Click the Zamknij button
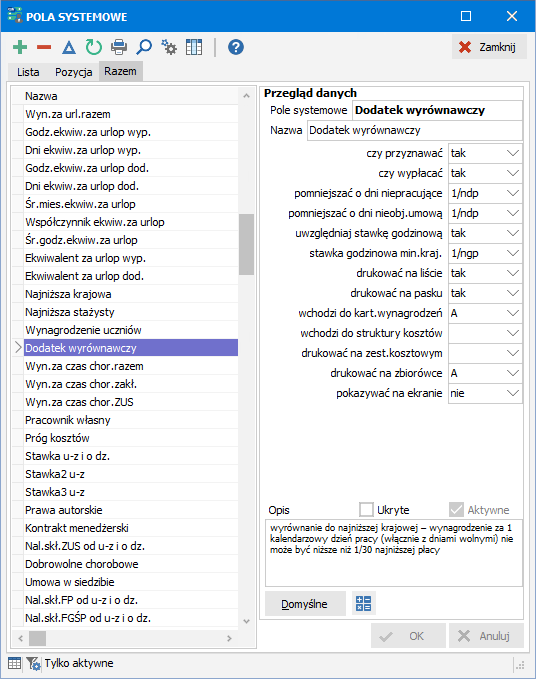Image resolution: width=538 pixels, height=679 pixels. [489, 47]
